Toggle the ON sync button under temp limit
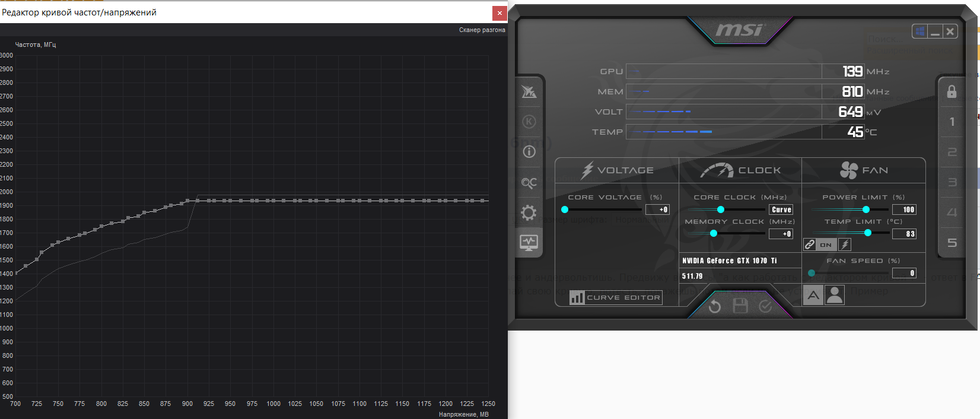Viewport: 980px width, 419px height. pyautogui.click(x=826, y=245)
